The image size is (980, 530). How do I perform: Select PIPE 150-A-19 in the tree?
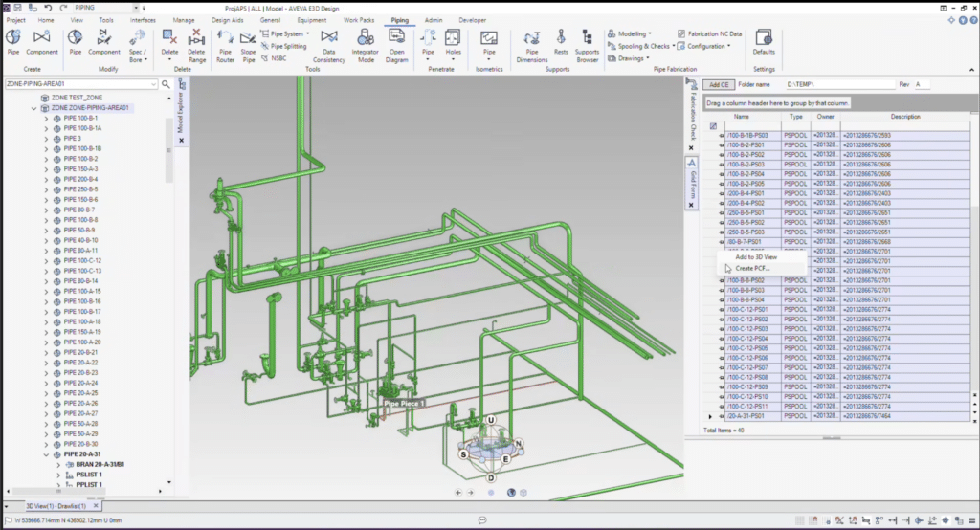click(82, 332)
